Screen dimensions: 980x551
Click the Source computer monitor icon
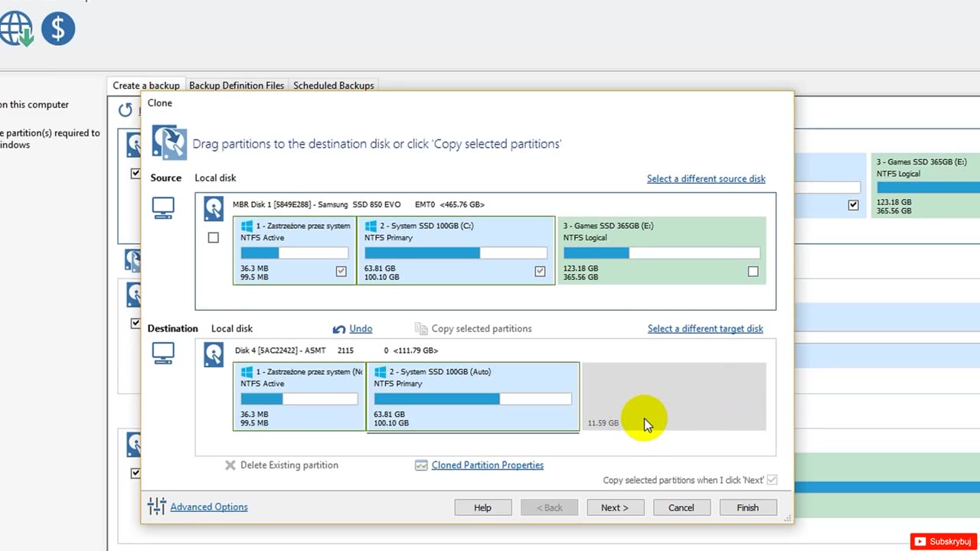tap(163, 207)
